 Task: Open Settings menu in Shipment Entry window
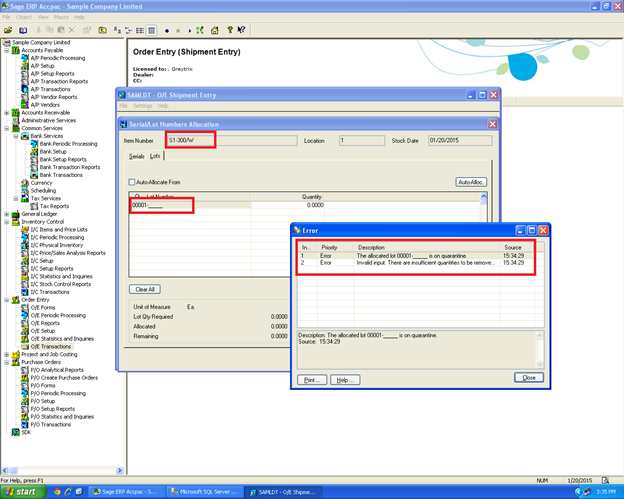tap(142, 106)
